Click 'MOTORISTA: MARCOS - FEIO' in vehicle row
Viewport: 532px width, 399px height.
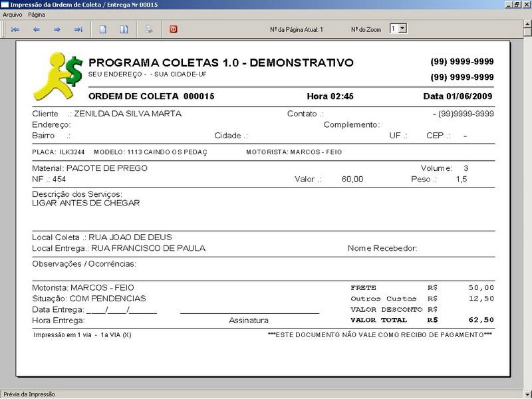tap(294, 152)
